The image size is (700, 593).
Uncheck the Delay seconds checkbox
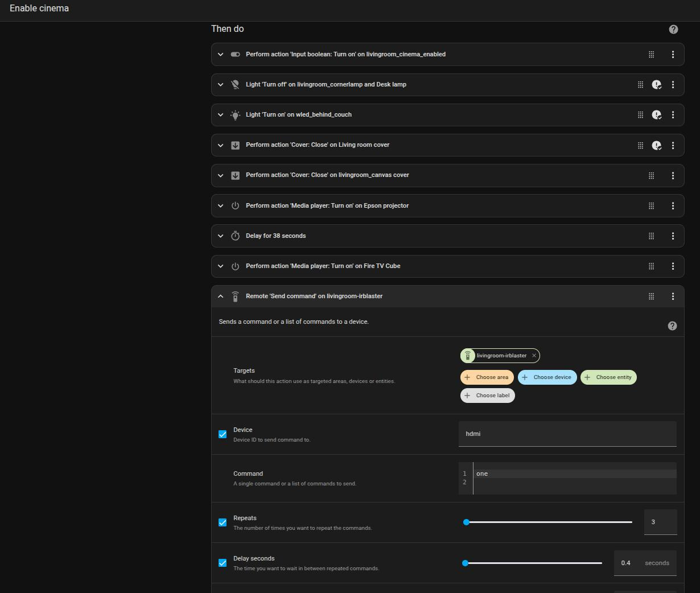pyautogui.click(x=223, y=563)
